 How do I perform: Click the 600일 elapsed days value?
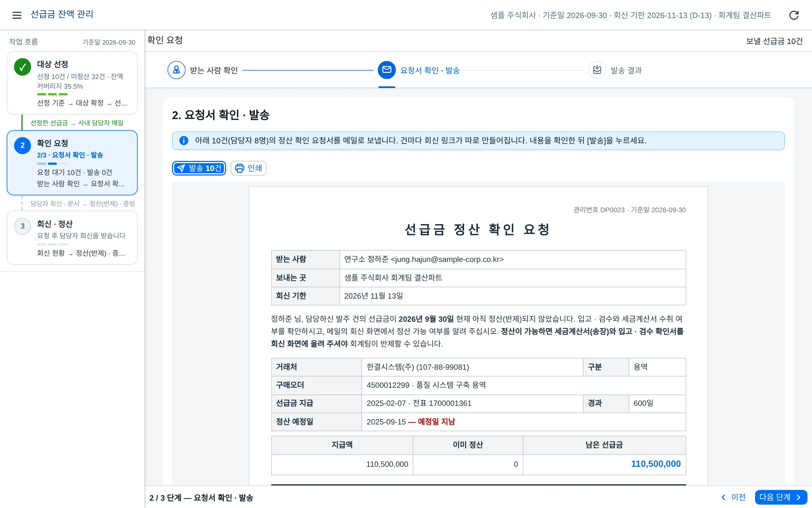pos(643,403)
